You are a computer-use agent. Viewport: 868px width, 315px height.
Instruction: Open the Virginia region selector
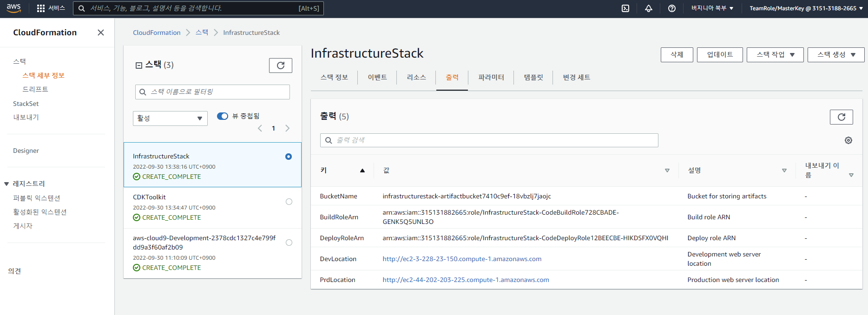point(712,8)
